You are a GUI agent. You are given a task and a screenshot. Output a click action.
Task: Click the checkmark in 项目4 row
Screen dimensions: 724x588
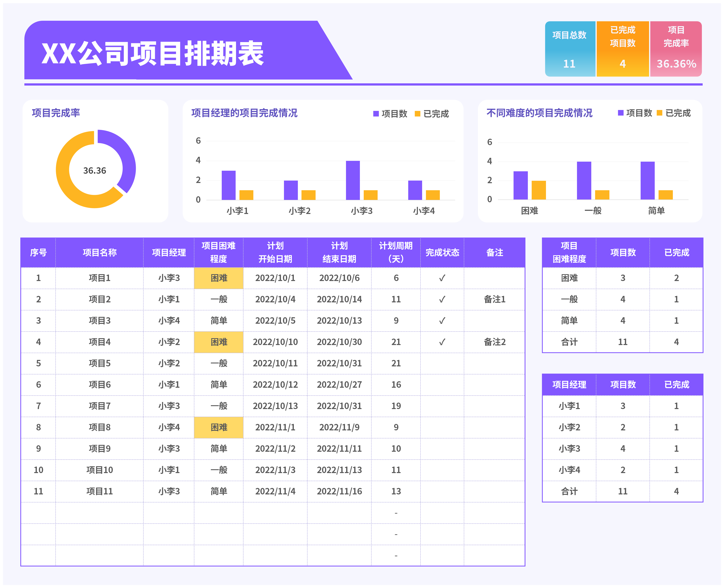pos(442,342)
